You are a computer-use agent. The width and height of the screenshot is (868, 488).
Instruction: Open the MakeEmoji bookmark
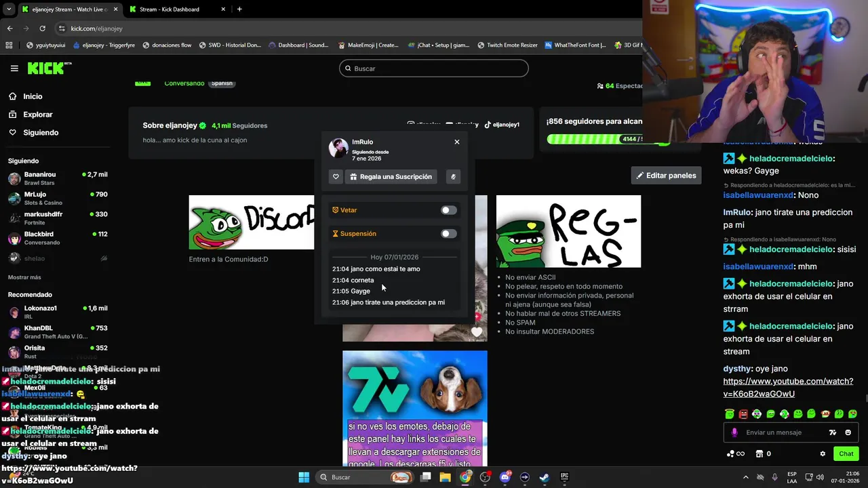pos(368,45)
